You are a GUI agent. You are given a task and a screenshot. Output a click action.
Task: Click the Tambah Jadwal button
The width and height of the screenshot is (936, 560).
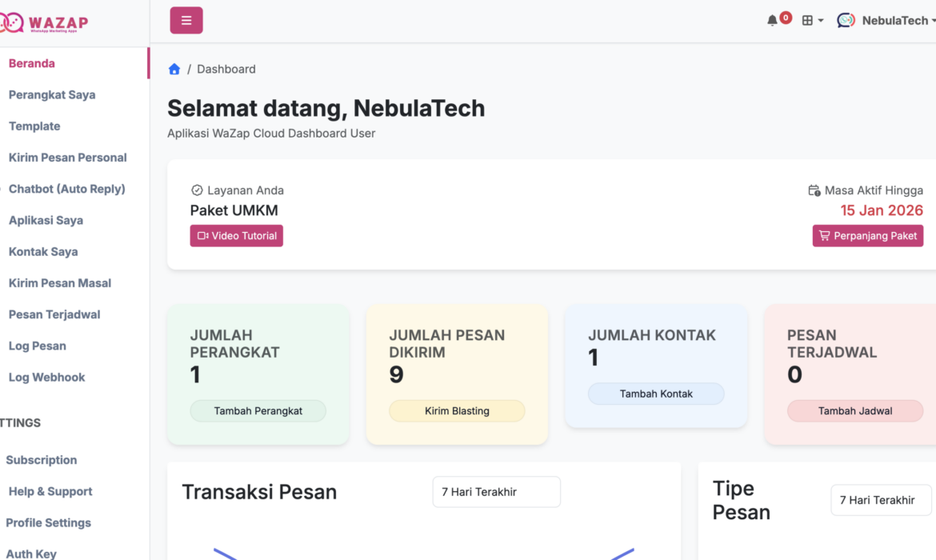pyautogui.click(x=855, y=410)
